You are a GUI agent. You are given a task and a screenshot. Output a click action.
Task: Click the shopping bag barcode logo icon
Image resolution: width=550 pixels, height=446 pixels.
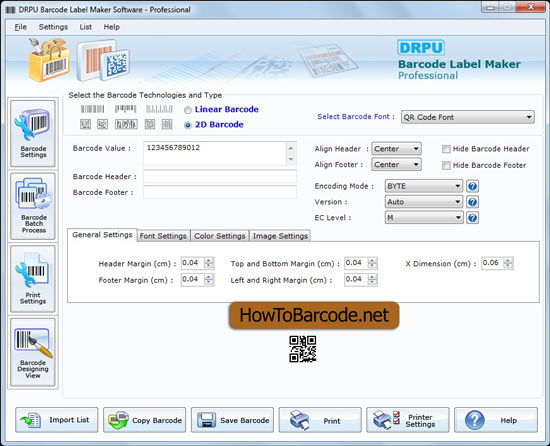(48, 60)
